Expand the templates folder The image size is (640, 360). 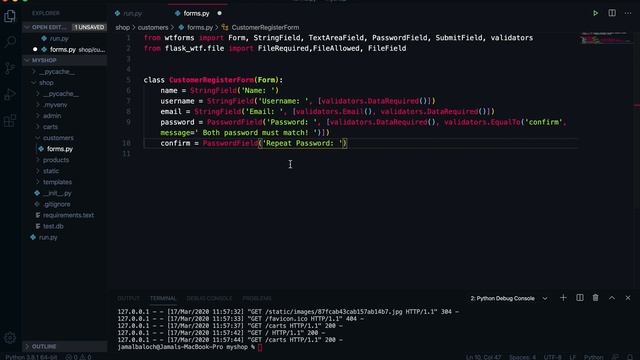pos(57,182)
